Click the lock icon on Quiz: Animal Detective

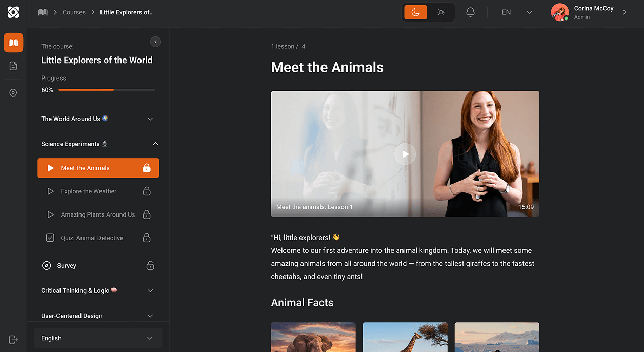(147, 238)
